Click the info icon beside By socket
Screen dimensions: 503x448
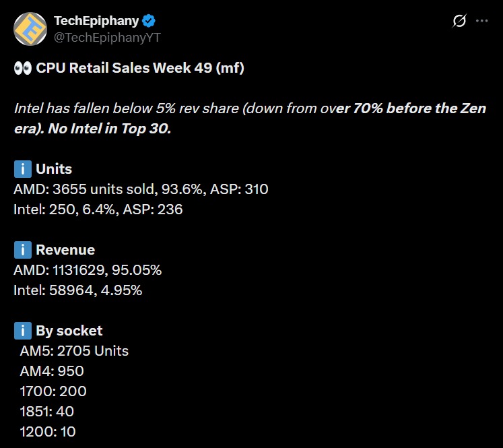[x=22, y=331]
